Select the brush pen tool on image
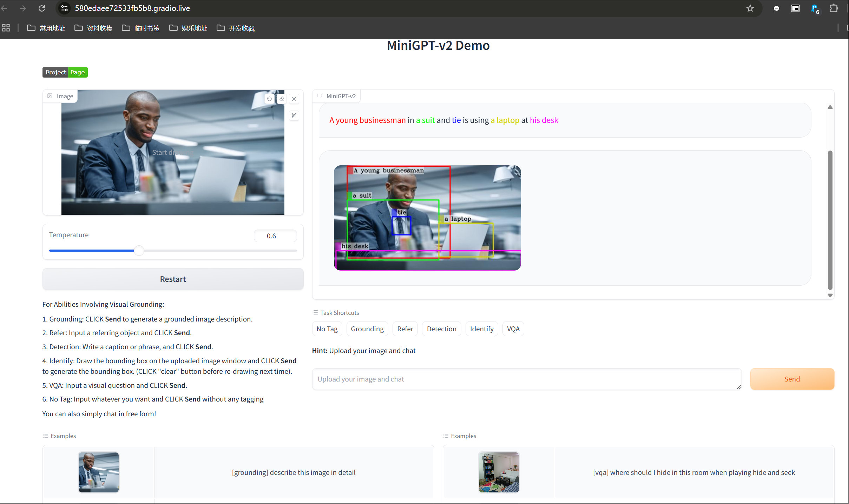849x504 pixels. point(294,115)
